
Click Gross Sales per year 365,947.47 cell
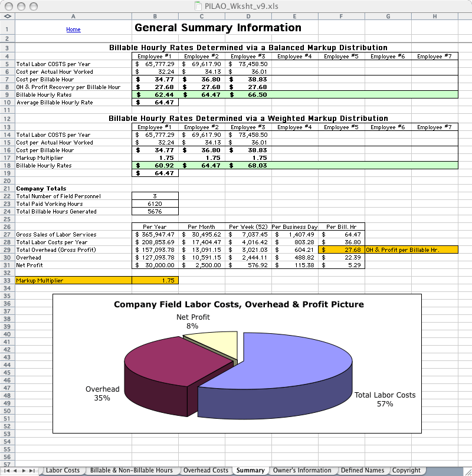click(x=155, y=234)
